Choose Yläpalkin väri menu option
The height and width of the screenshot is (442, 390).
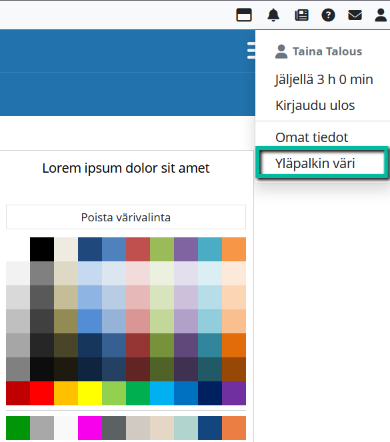pos(322,163)
